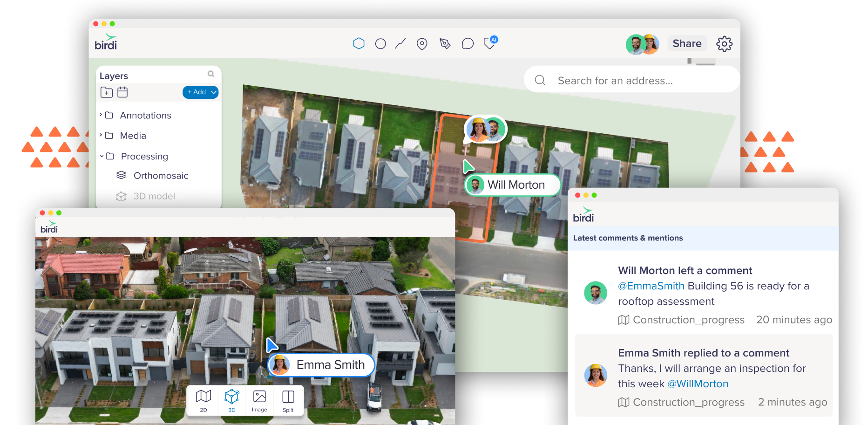868x425 pixels.
Task: Click the Layers panel search icon
Action: click(211, 74)
